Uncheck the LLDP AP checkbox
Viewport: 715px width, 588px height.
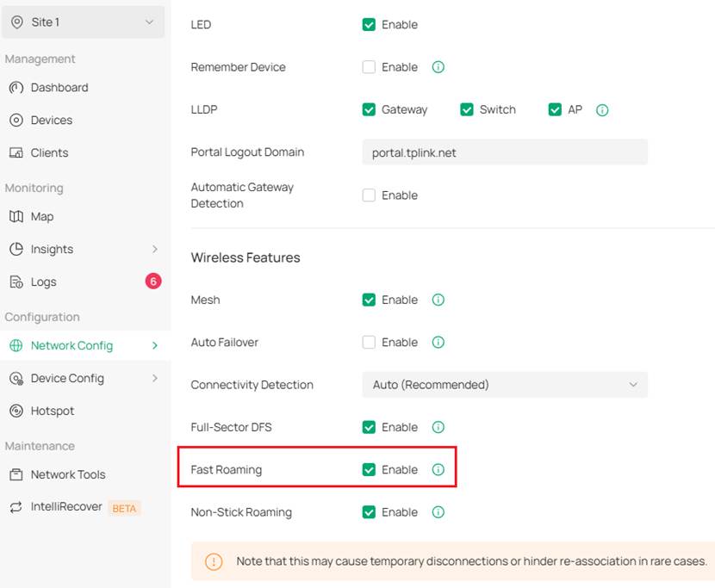[x=555, y=109]
